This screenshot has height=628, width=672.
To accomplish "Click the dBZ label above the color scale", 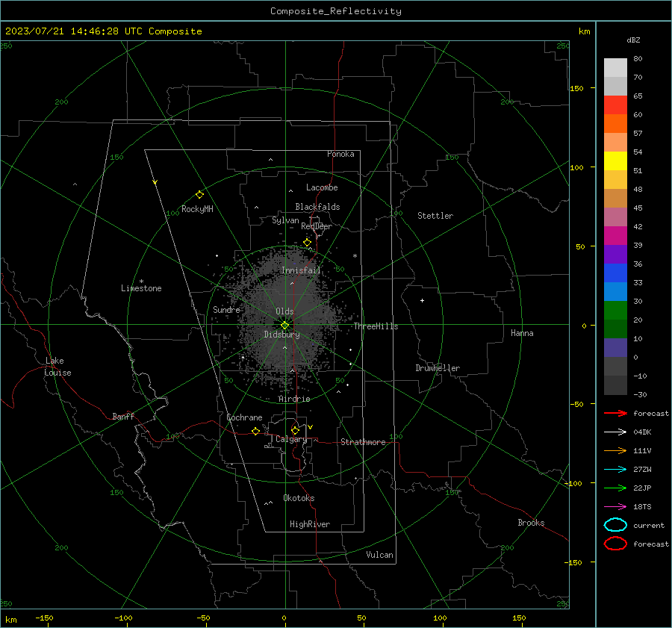I will (633, 40).
